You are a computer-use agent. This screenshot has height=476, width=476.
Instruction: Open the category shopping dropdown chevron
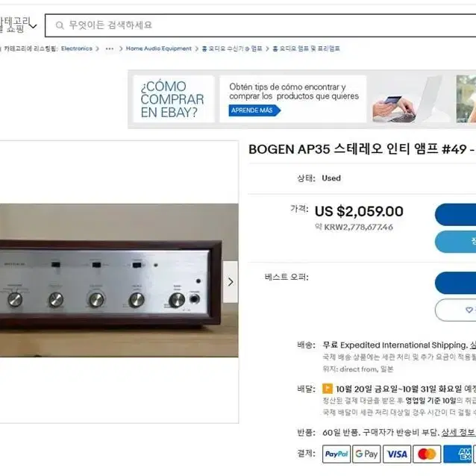pyautogui.click(x=33, y=26)
